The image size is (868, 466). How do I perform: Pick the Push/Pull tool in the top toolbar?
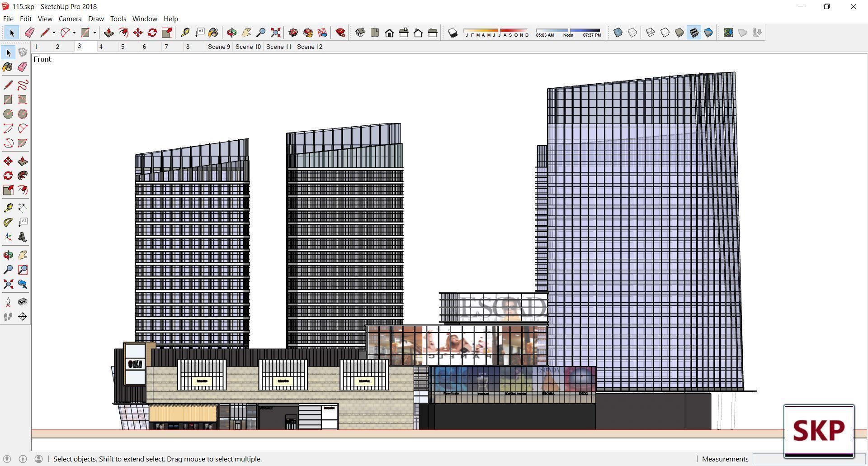[108, 33]
